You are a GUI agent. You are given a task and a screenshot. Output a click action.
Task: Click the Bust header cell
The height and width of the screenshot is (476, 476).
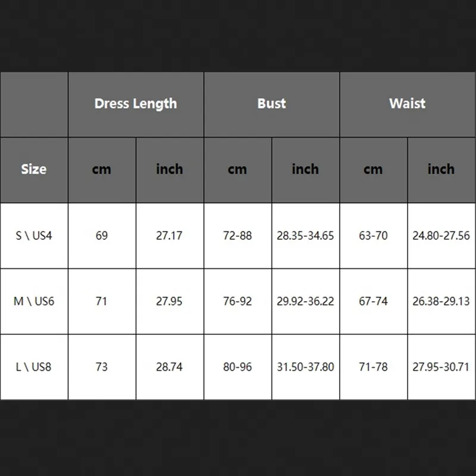272,105
